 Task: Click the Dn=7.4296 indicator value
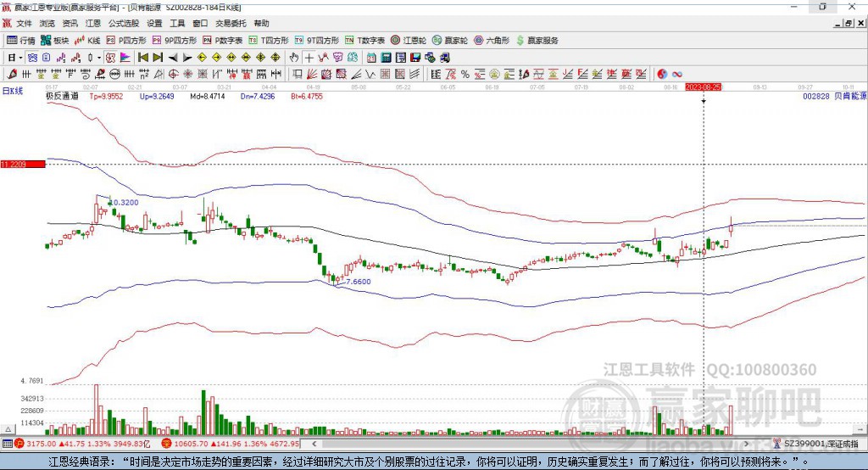coord(258,97)
